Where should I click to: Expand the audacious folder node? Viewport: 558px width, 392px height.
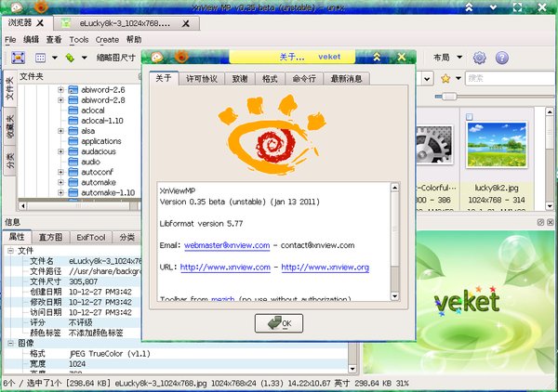coord(60,151)
